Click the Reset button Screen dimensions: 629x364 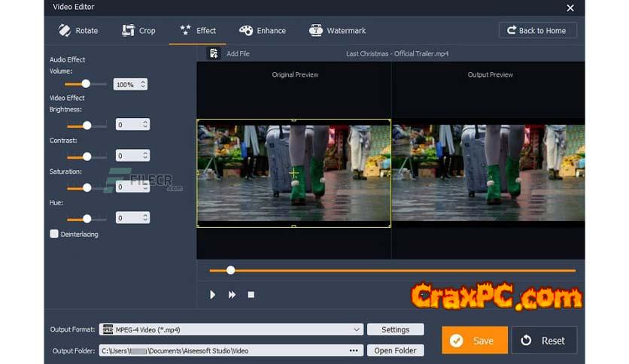[x=544, y=341]
